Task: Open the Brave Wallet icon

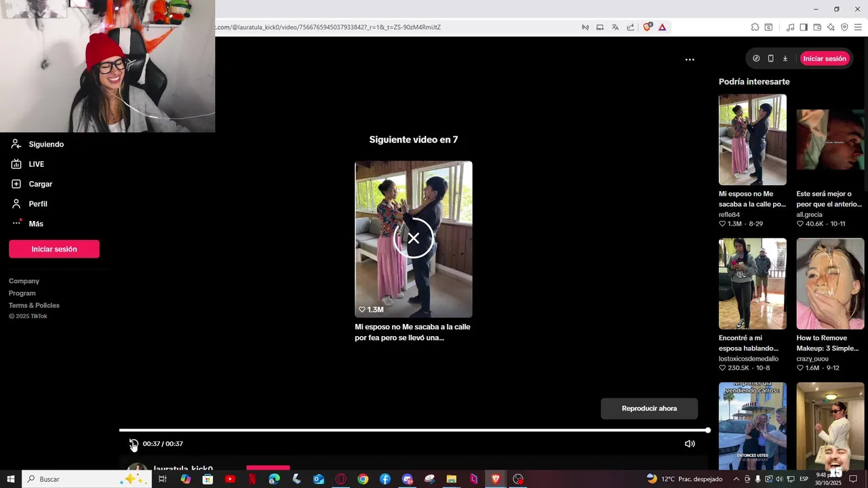Action: pos(817,27)
